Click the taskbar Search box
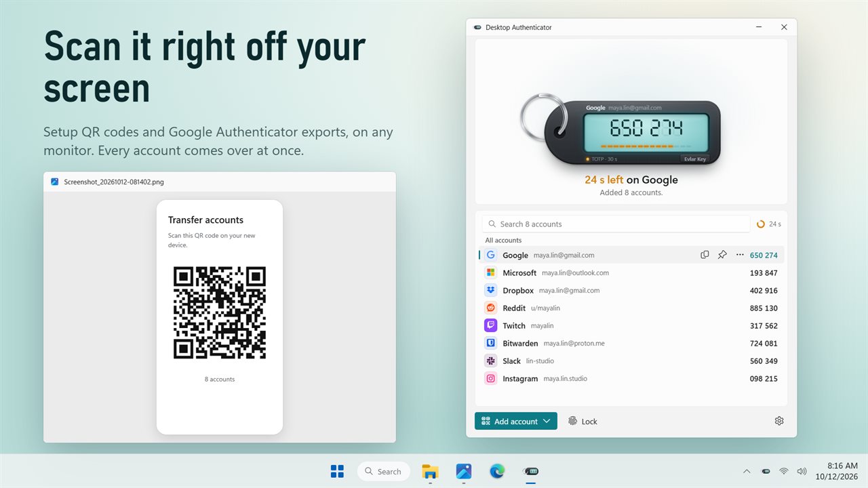 [x=384, y=471]
